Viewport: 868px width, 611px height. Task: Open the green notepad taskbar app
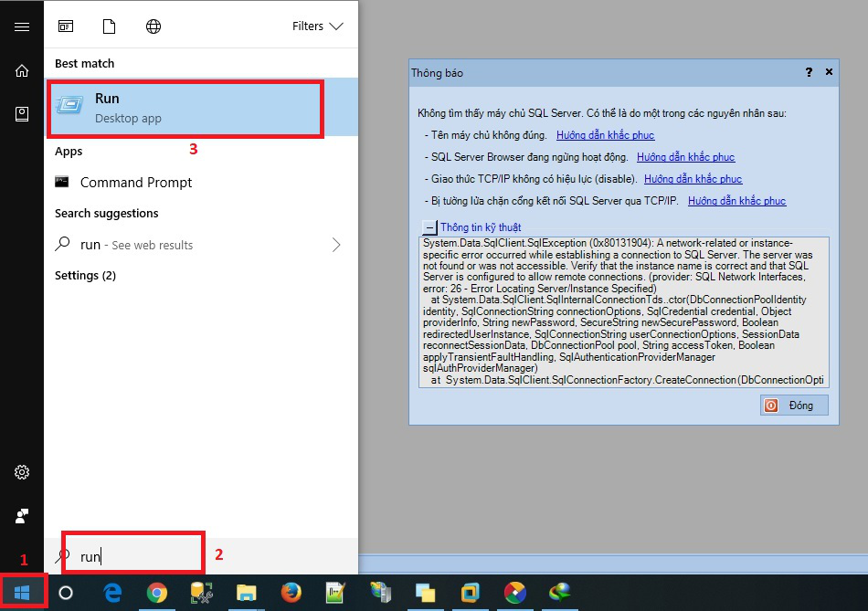coord(335,593)
